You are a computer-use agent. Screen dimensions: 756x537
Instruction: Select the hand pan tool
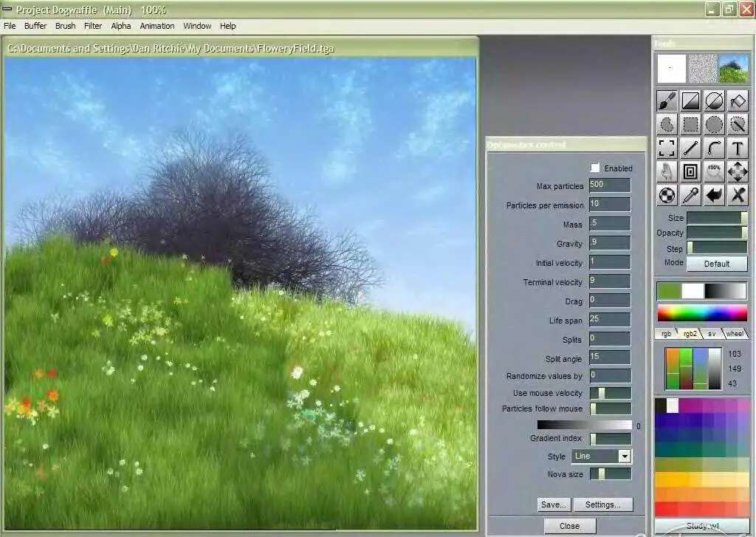point(667,172)
